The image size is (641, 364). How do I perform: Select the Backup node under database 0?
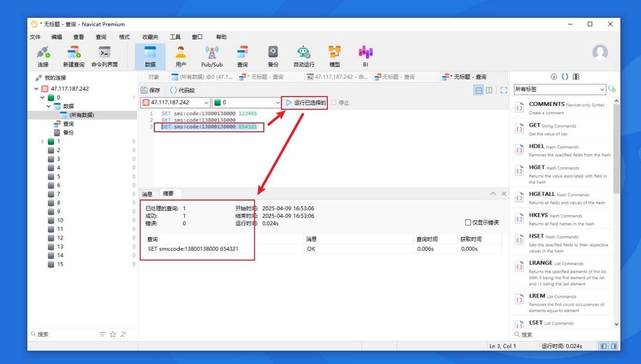[x=68, y=133]
